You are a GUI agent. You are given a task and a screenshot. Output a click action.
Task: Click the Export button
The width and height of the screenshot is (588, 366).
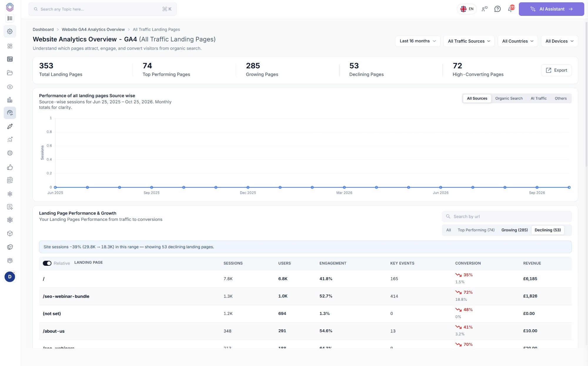click(x=556, y=70)
